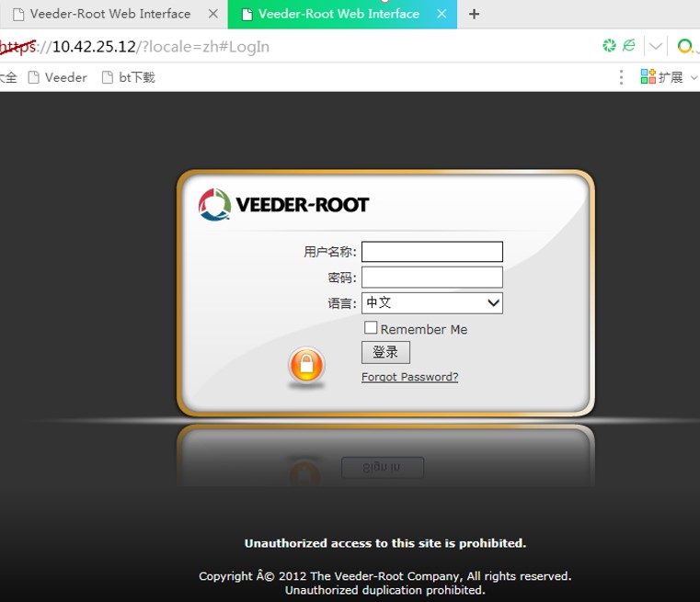Image resolution: width=700 pixels, height=602 pixels.
Task: Close the active Veeder-Root tab
Action: pos(441,14)
